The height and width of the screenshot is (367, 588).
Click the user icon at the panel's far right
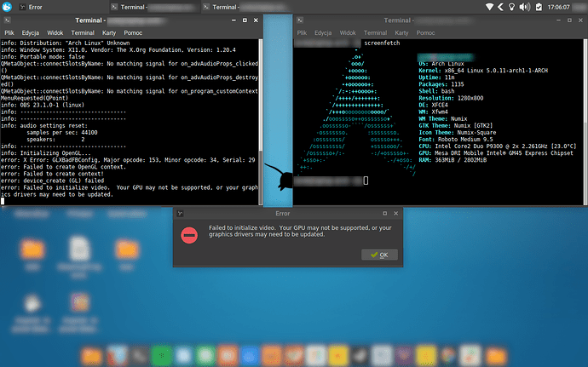click(577, 7)
